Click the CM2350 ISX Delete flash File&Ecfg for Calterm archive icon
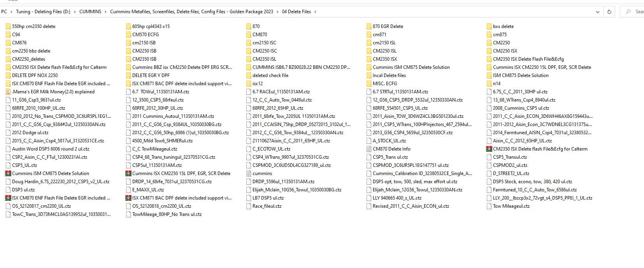The height and width of the screenshot is (268, 644). tap(490, 149)
